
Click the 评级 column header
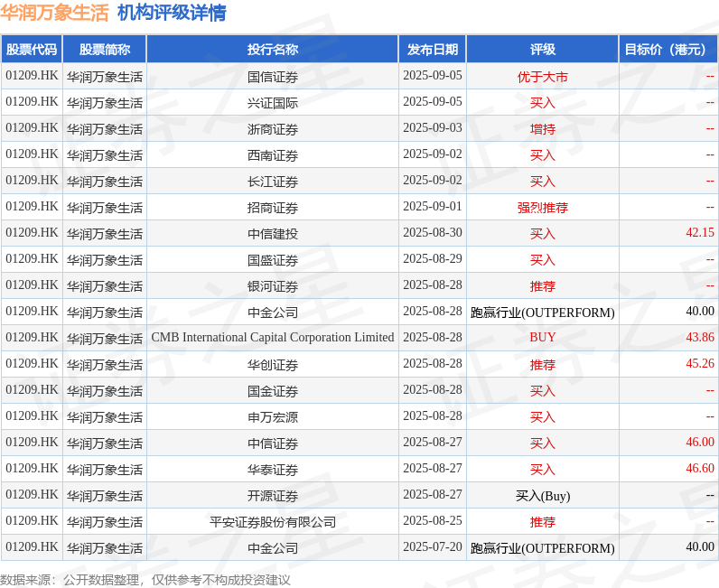point(543,49)
